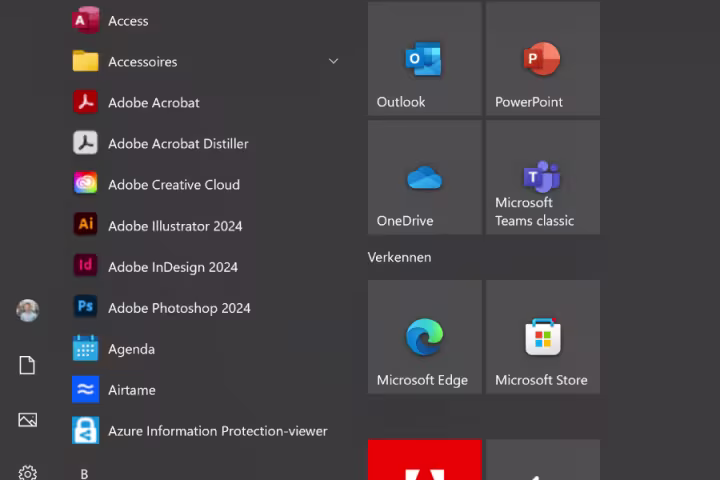Open the Adobe Illustrator 2024 Ai icon
Screen dimensions: 720x480
(85, 225)
